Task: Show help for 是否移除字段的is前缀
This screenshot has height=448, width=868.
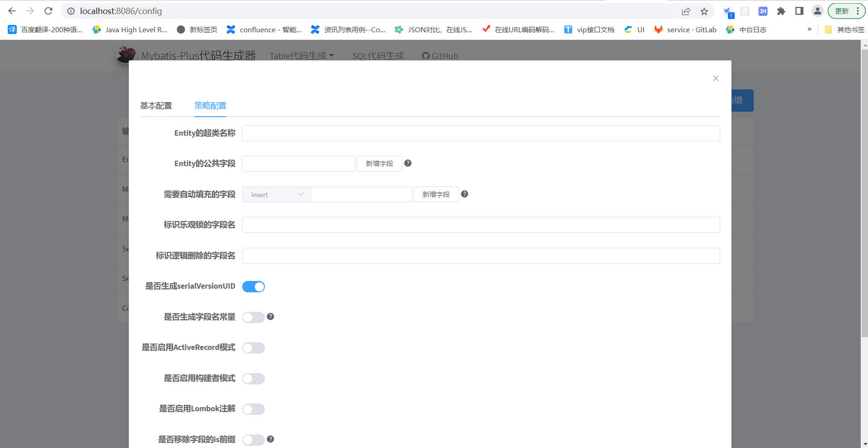Action: pyautogui.click(x=270, y=439)
